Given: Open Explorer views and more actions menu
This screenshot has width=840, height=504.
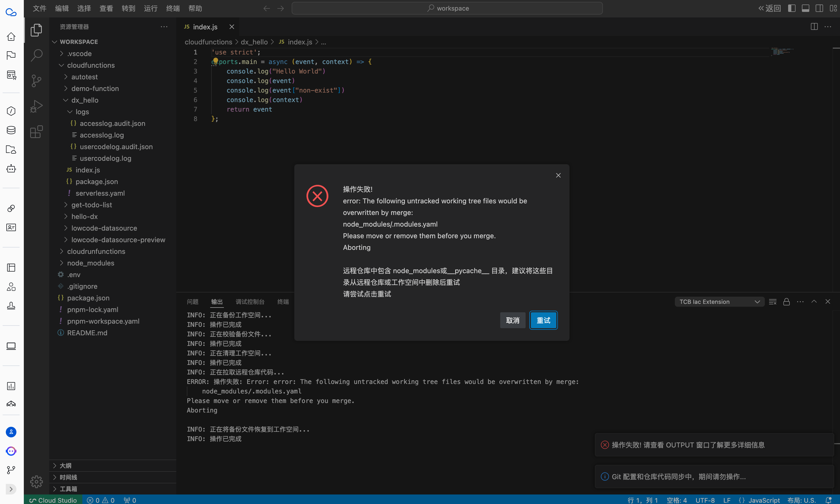Looking at the screenshot, I should (x=164, y=26).
